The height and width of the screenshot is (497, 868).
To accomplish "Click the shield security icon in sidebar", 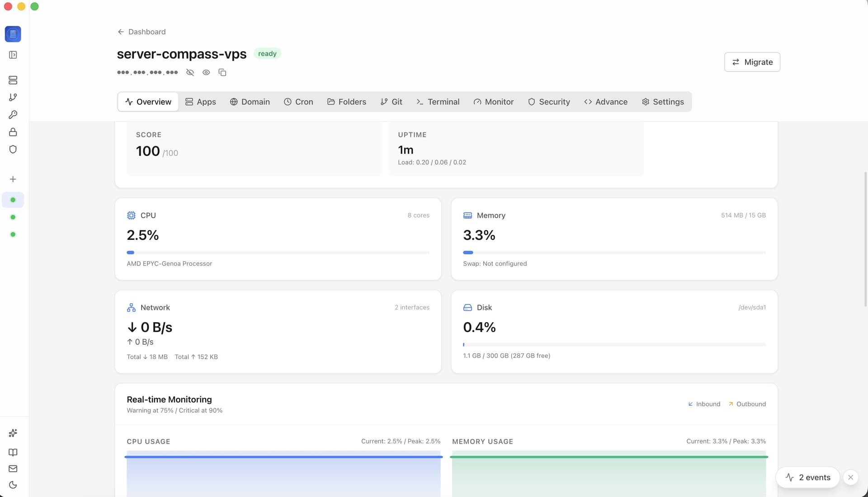I will tap(13, 149).
